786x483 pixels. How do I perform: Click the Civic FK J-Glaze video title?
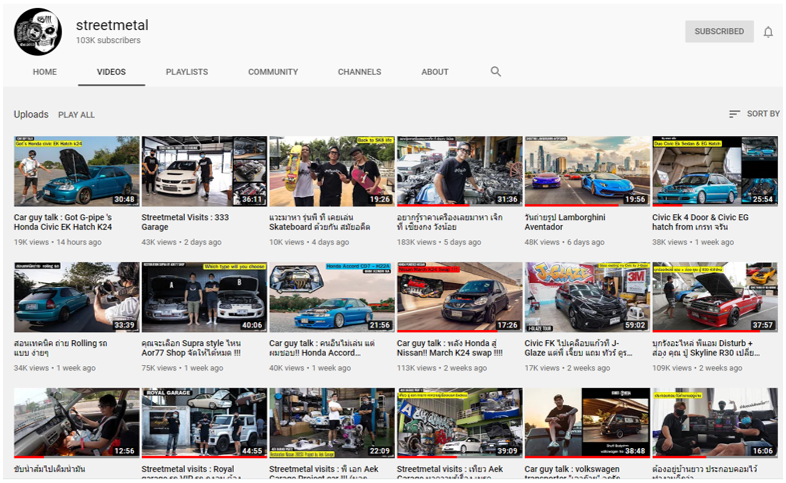[578, 348]
